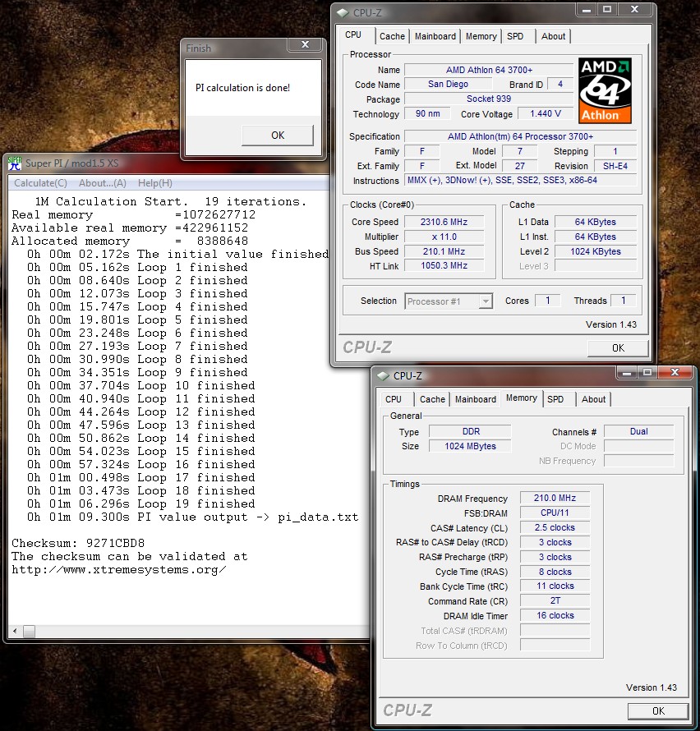Image resolution: width=700 pixels, height=731 pixels.
Task: Select CPU tab in lower CPU-Z Memory window
Action: coord(394,399)
